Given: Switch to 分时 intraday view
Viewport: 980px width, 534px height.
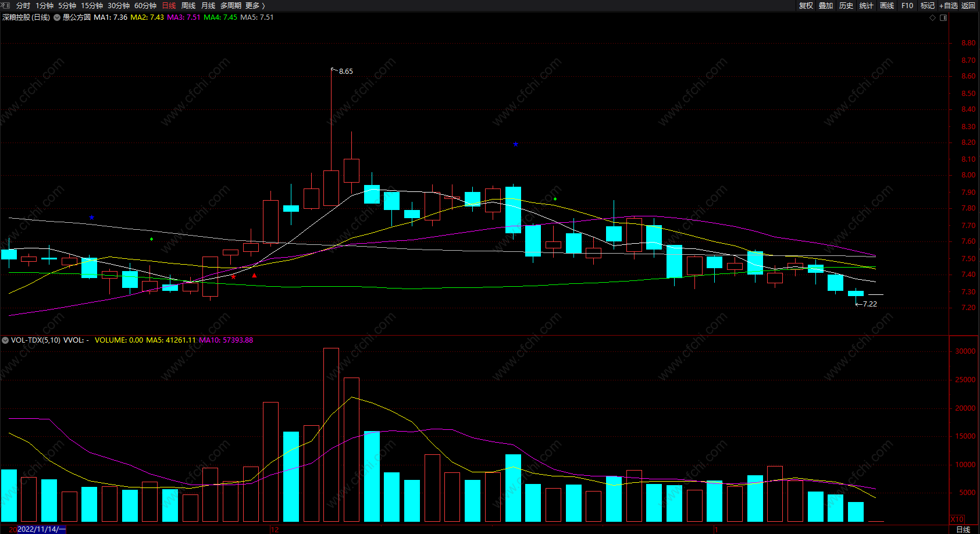Looking at the screenshot, I should (x=23, y=6).
